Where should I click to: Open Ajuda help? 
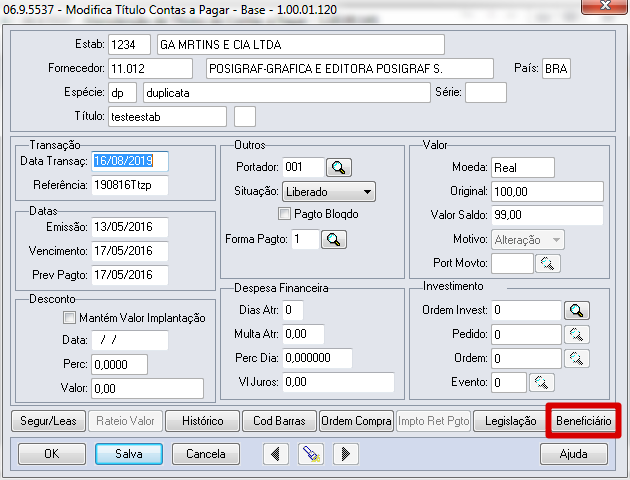coord(573,454)
